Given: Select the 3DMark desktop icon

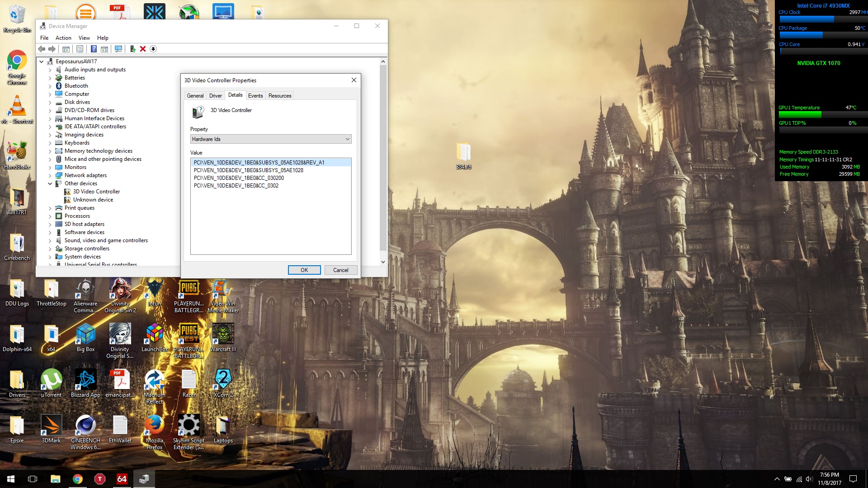Looking at the screenshot, I should point(51,429).
